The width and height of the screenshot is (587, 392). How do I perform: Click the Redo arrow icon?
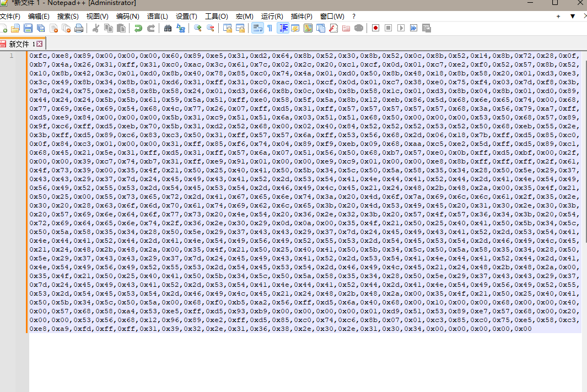(x=151, y=28)
